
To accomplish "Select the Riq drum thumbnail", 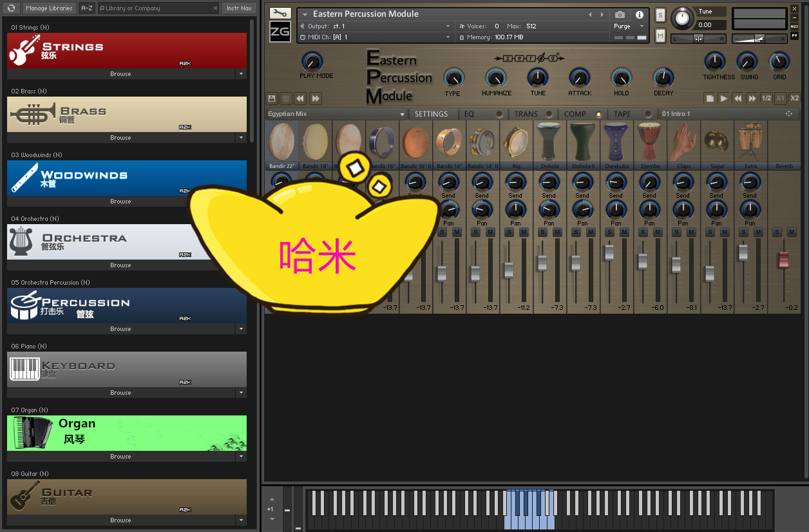I will [x=516, y=142].
